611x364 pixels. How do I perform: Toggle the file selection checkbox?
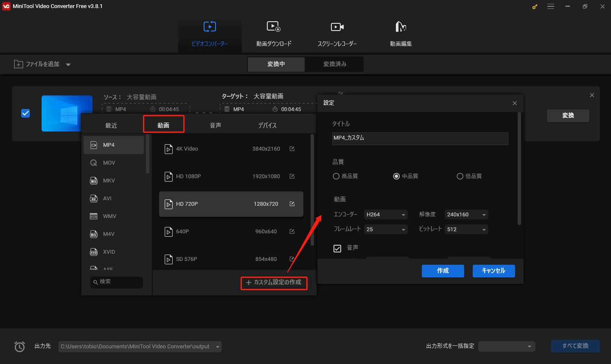click(x=25, y=113)
